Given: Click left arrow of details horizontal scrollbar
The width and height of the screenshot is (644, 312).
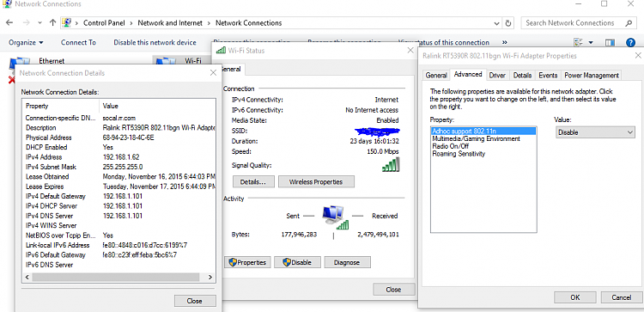Looking at the screenshot, I should (27, 278).
